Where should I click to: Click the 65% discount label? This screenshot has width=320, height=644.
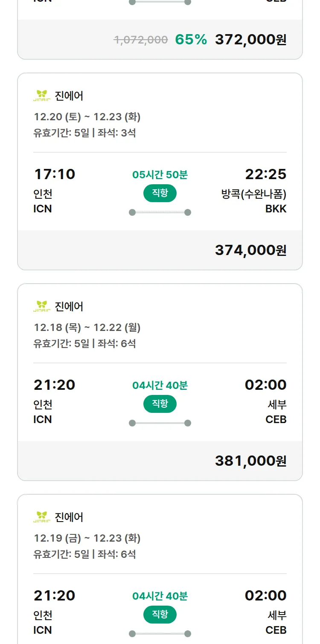(191, 40)
